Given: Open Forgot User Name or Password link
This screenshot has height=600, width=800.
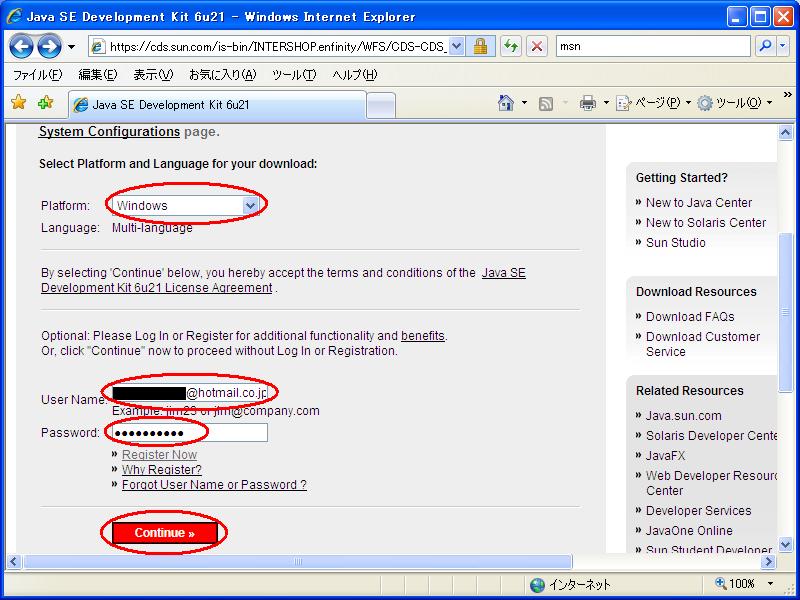Looking at the screenshot, I should (214, 485).
